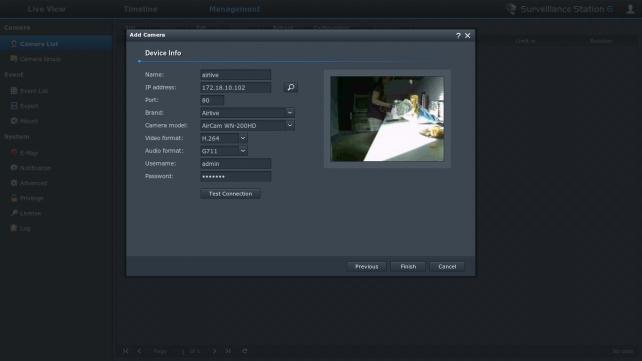Screen dimensions: 642x361
Task: Select Camera List in the sidebar
Action: pos(56,44)
